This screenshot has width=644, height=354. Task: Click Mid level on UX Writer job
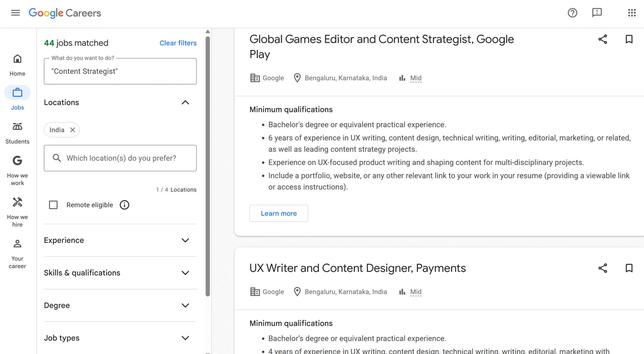coord(416,292)
